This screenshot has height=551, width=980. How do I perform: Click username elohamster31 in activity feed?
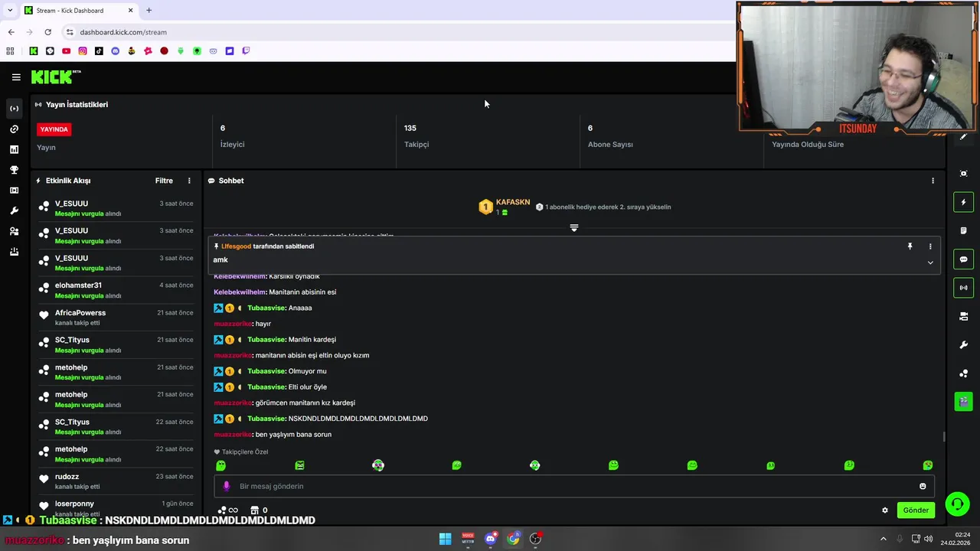click(78, 285)
